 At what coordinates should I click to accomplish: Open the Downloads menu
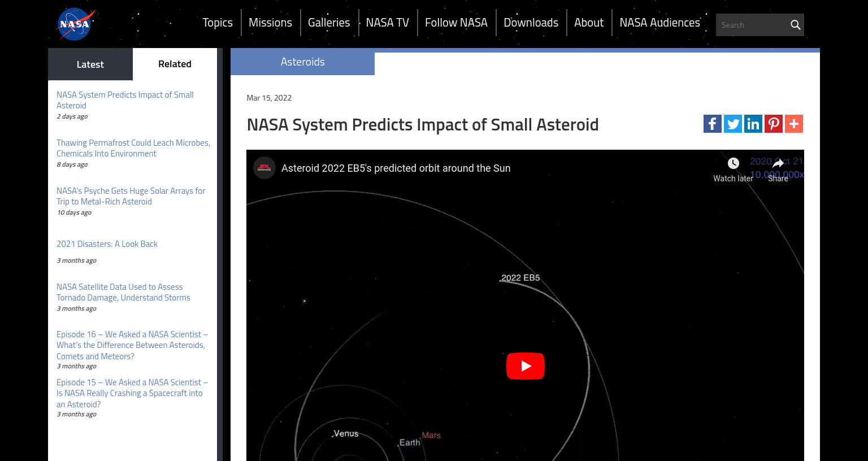pos(531,23)
